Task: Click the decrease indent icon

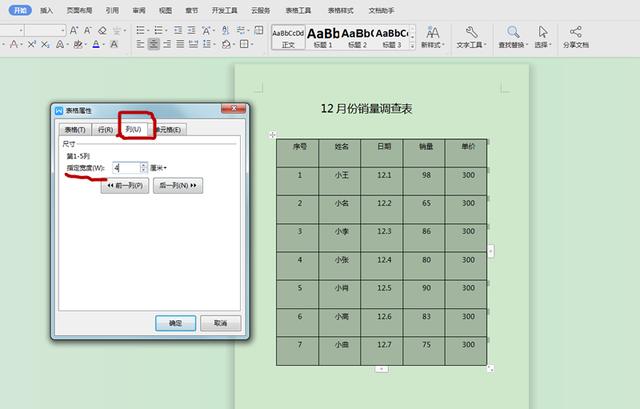Action: (x=178, y=30)
